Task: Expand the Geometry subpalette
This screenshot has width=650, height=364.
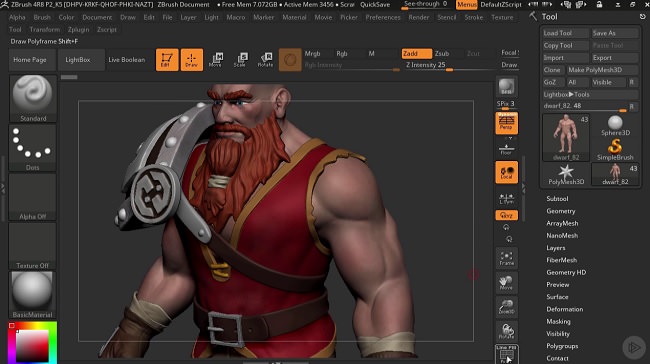Action: (560, 211)
